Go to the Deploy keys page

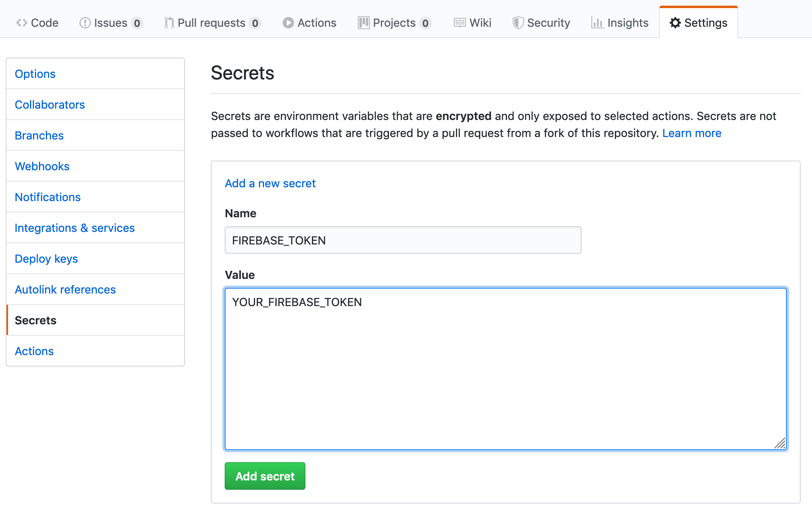(x=46, y=258)
